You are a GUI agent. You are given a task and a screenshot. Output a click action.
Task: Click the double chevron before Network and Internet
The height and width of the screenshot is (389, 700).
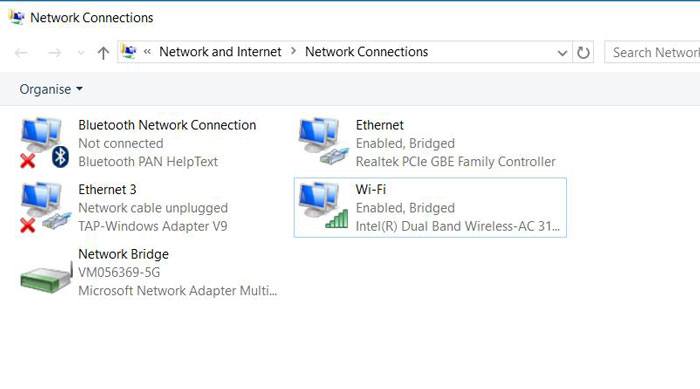[x=147, y=52]
